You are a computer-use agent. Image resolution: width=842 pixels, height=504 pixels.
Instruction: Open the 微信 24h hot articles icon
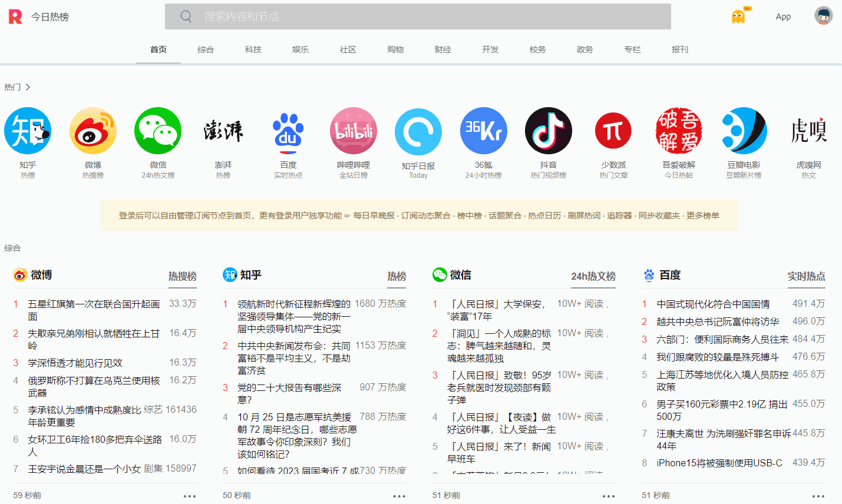[158, 131]
